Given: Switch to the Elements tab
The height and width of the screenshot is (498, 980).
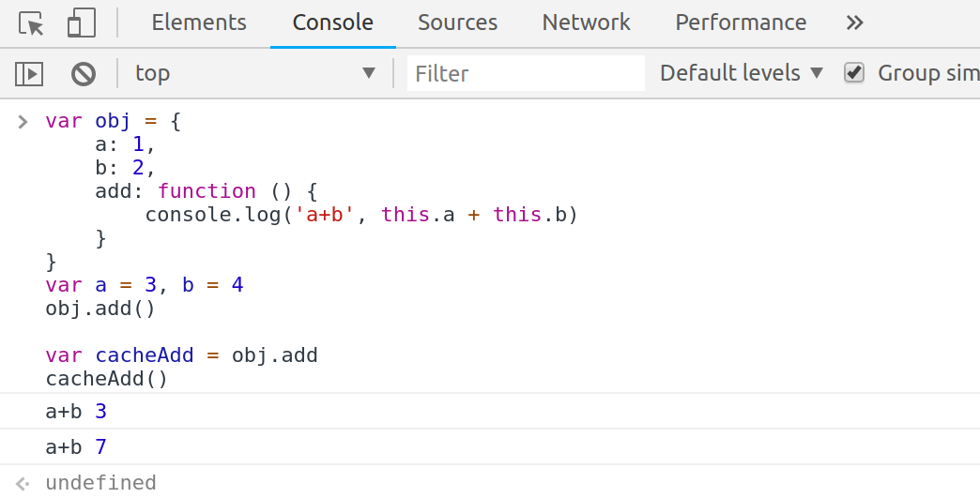Looking at the screenshot, I should tap(199, 23).
